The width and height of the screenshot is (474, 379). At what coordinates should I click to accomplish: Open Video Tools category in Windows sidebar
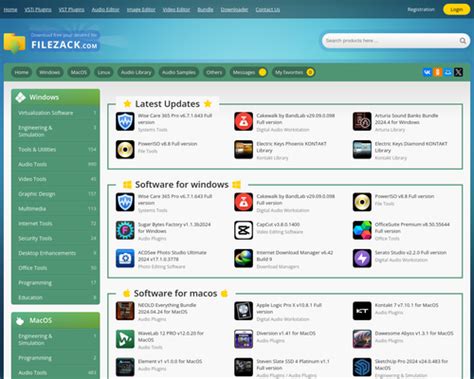(56, 179)
